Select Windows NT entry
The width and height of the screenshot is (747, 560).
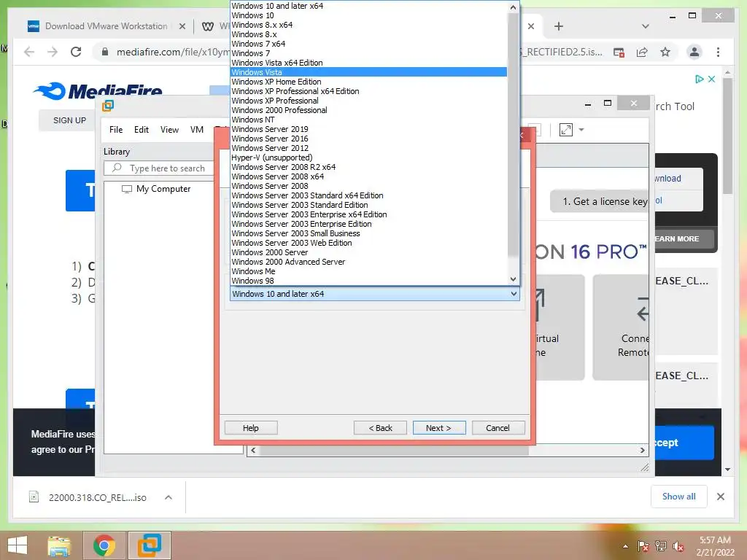coord(368,120)
